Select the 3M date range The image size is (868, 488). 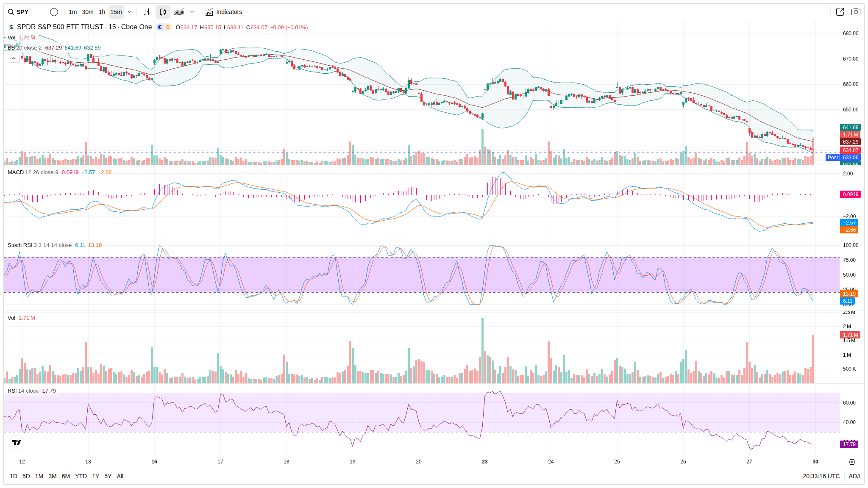point(52,476)
